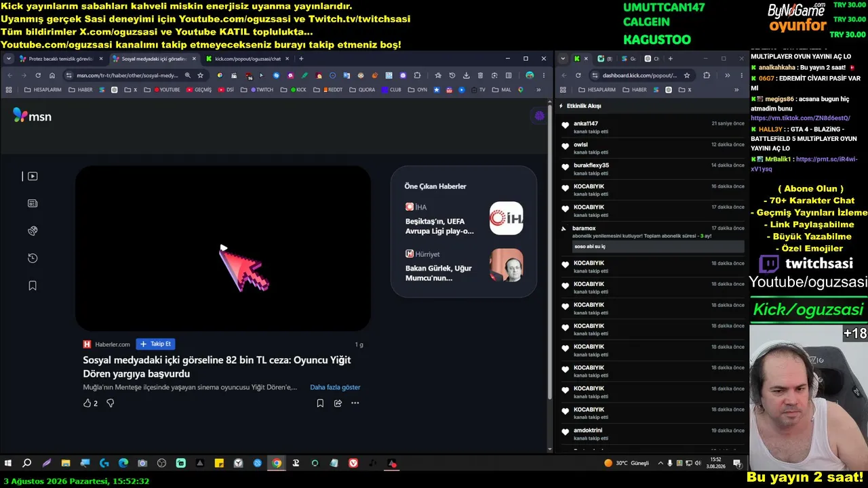868x488 pixels.
Task: Open the vm.tiktok.com link in chat
Action: [x=800, y=118]
